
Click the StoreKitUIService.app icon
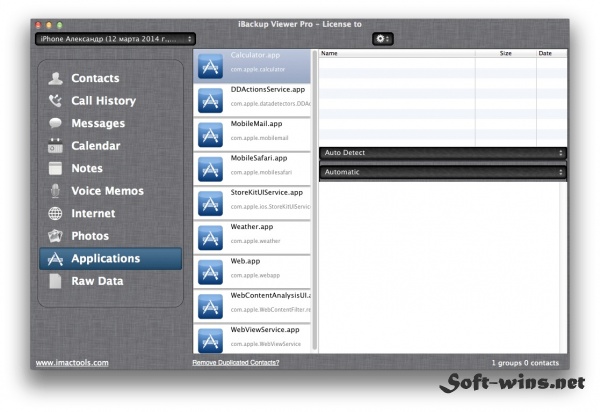(210, 204)
